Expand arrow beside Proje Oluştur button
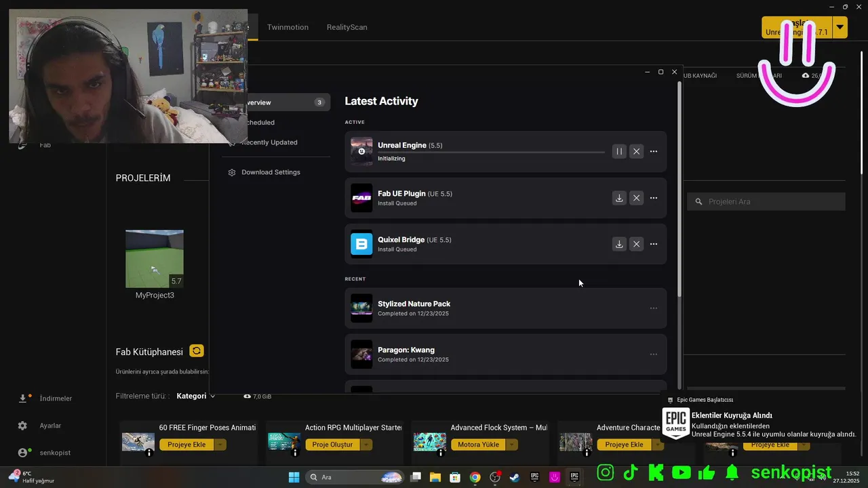Viewport: 868px width, 488px height. click(x=366, y=445)
